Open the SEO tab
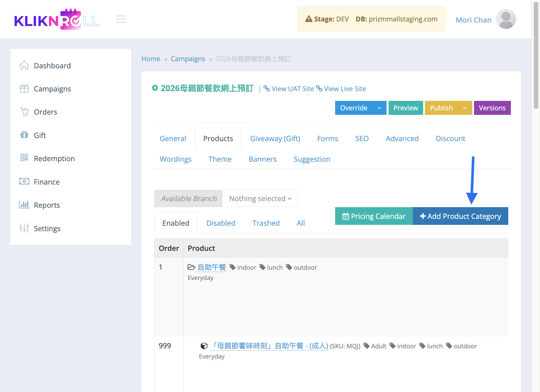The width and height of the screenshot is (540, 392). pos(362,139)
